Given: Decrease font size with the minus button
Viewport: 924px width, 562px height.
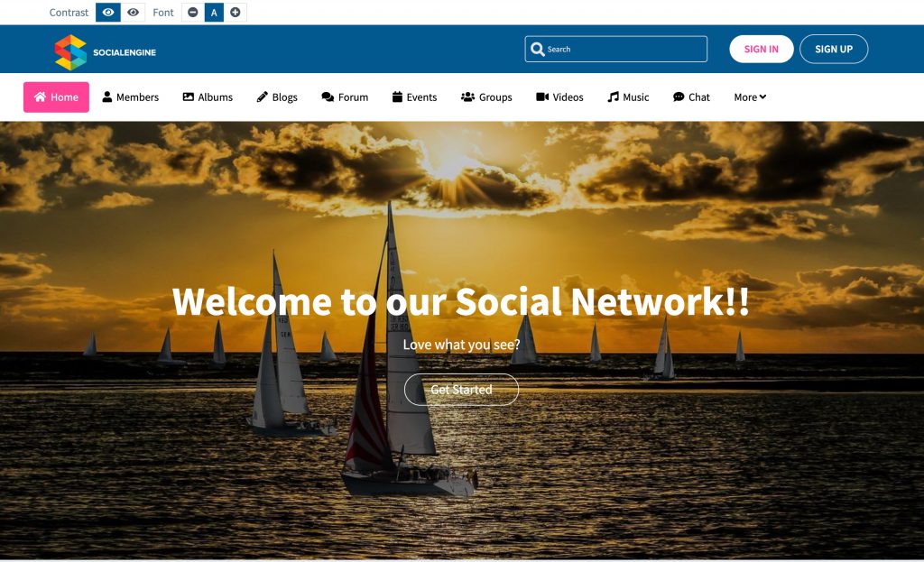Looking at the screenshot, I should coord(193,13).
